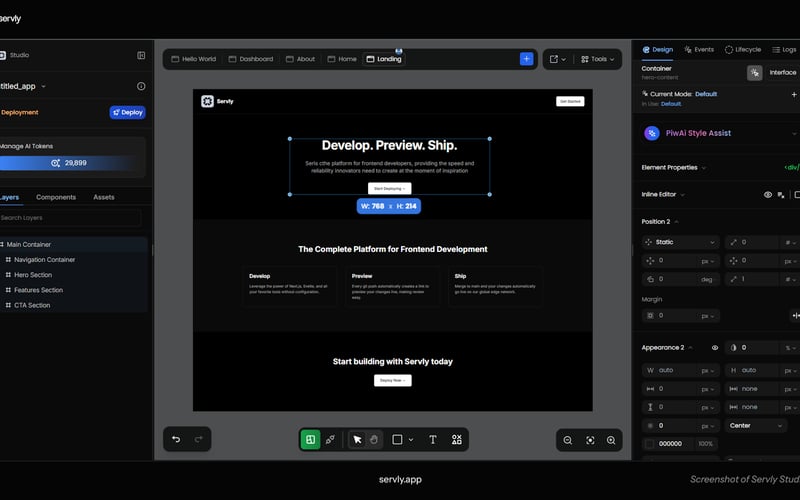
Task: Expand the PiwAI Style Assist panel
Action: tap(794, 134)
